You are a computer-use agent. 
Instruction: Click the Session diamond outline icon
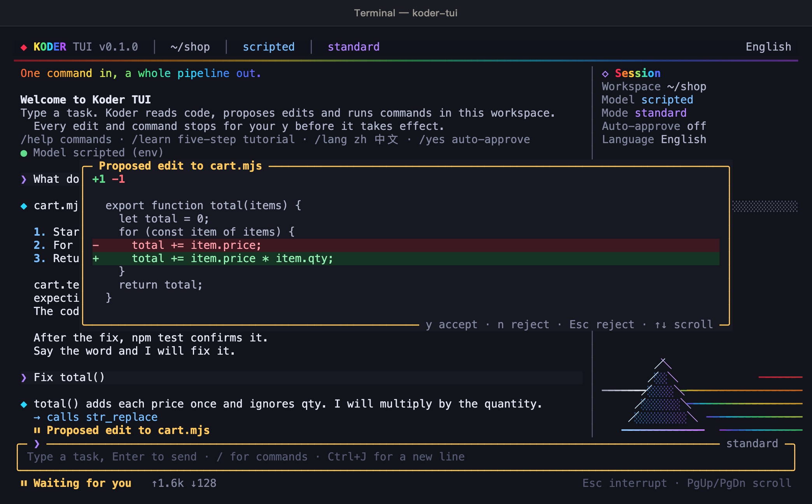coord(605,74)
